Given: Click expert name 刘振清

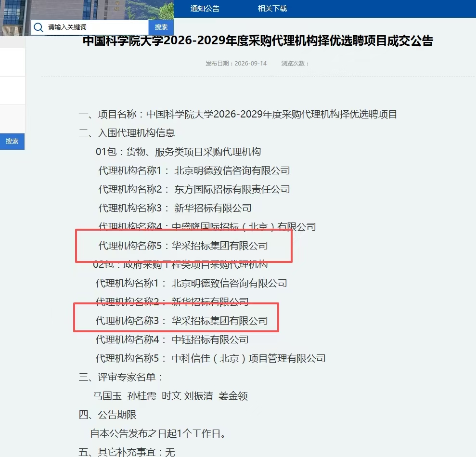Looking at the screenshot, I should 199,396.
